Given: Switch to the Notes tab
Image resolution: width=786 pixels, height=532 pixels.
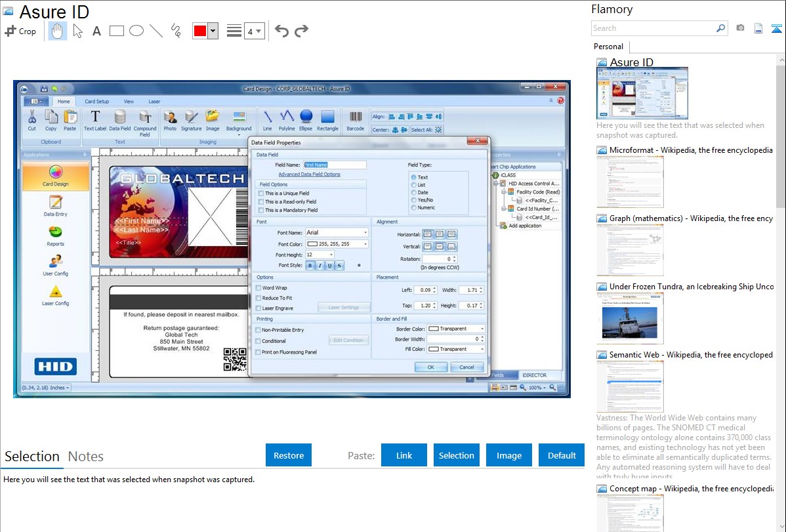Looking at the screenshot, I should tap(86, 457).
